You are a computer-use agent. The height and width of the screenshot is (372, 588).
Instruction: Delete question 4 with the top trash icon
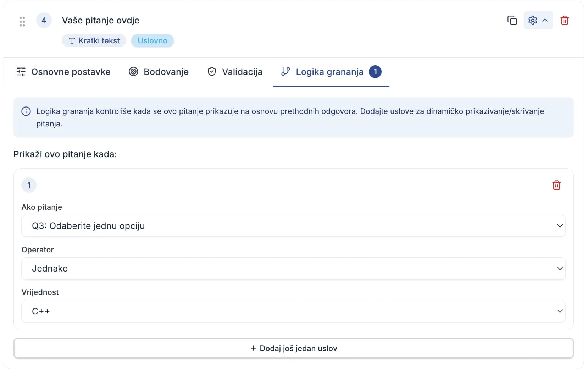click(x=565, y=21)
